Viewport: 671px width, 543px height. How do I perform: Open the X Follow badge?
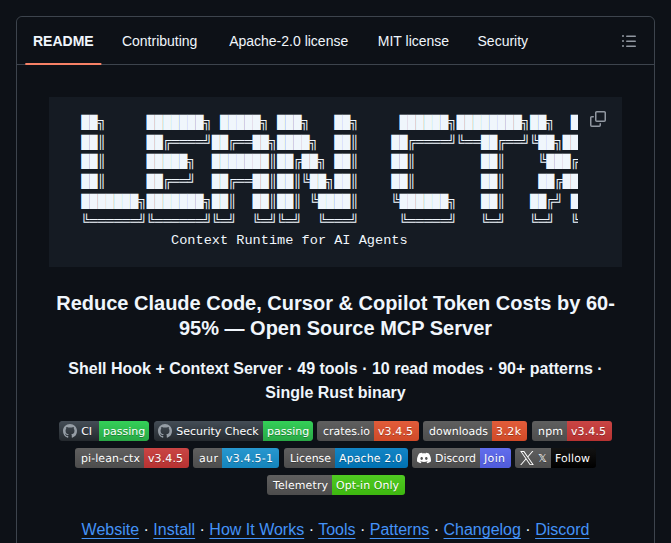(555, 458)
